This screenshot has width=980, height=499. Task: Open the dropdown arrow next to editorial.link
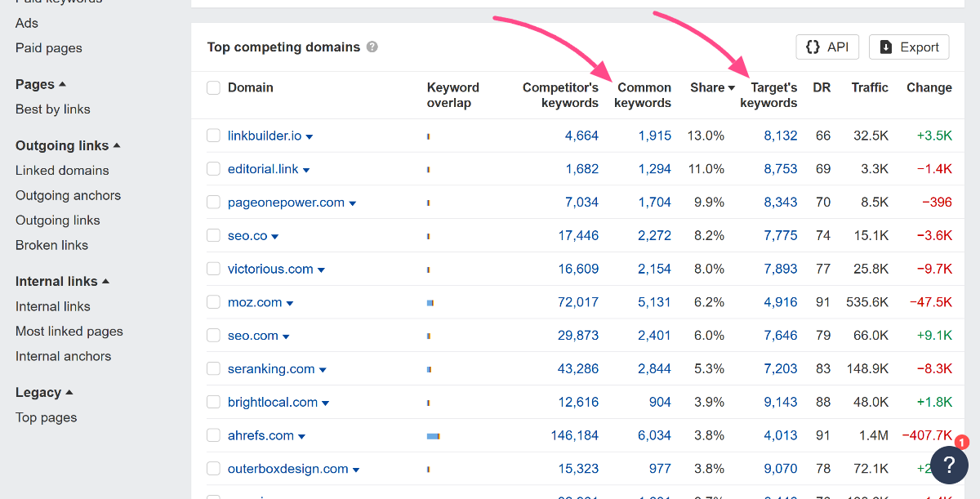coord(306,171)
